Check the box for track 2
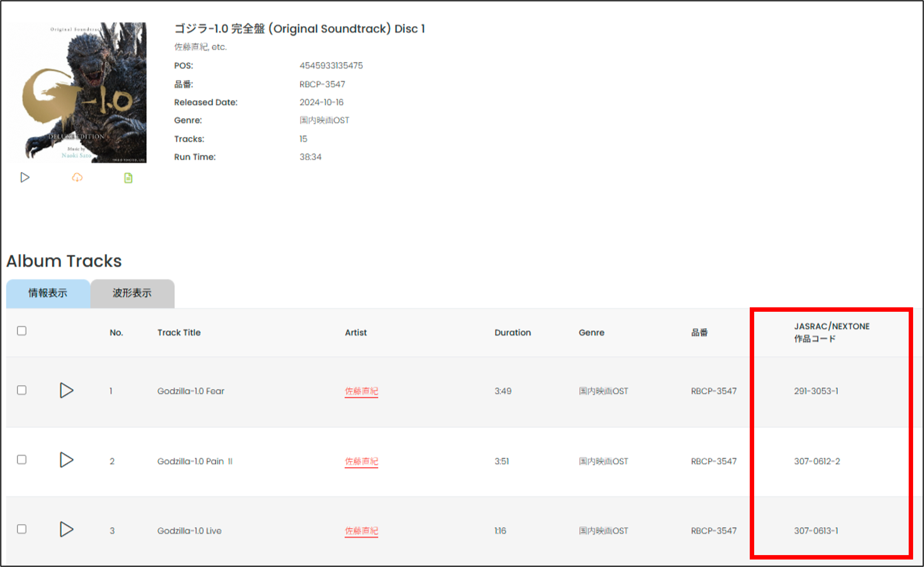Viewport: 924px width, 567px height. 22,460
